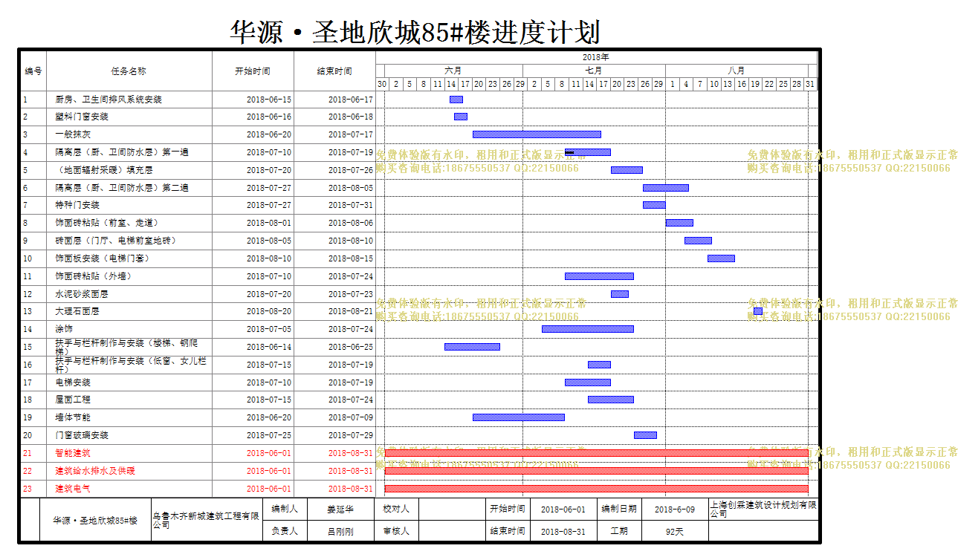
Task: Click Gantt bar for (地面辐射采暖)填充层
Action: (627, 170)
